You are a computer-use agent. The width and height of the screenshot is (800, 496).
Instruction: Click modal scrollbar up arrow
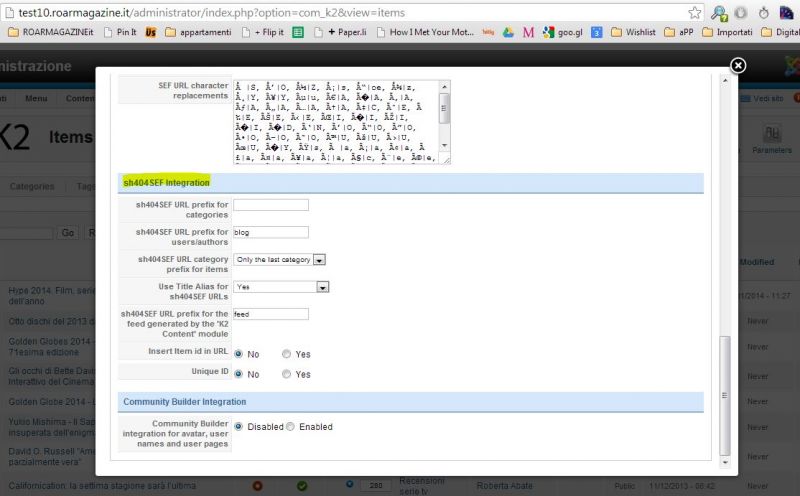tap(724, 81)
